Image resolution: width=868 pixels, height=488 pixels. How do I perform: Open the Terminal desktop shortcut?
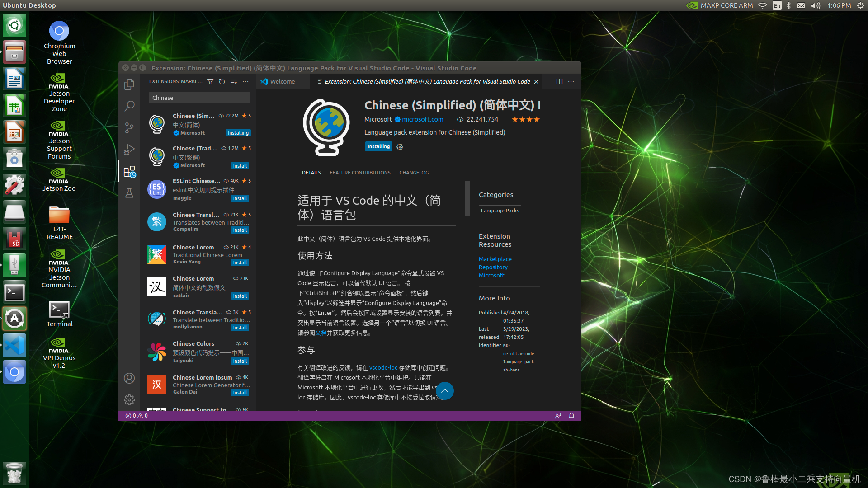coord(59,314)
